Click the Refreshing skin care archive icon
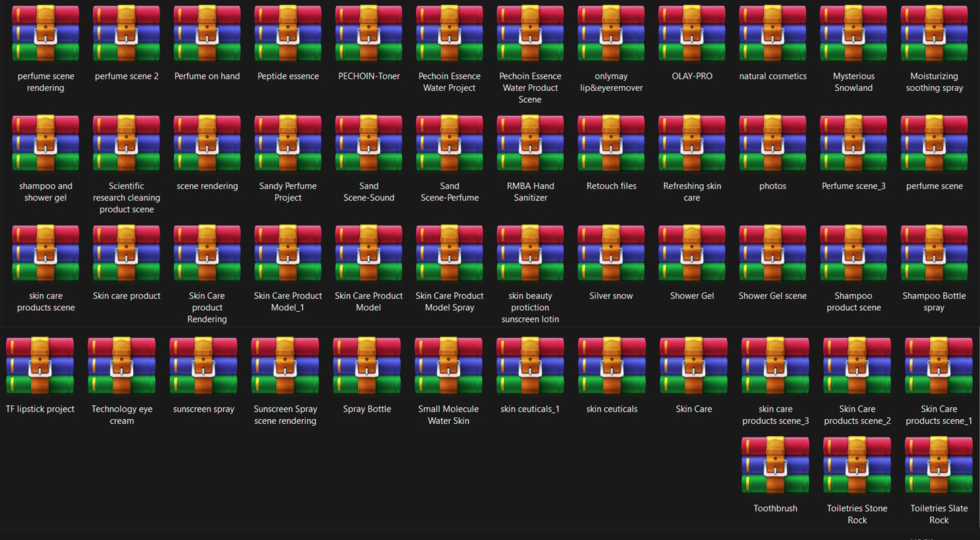The image size is (980, 540). tap(692, 143)
